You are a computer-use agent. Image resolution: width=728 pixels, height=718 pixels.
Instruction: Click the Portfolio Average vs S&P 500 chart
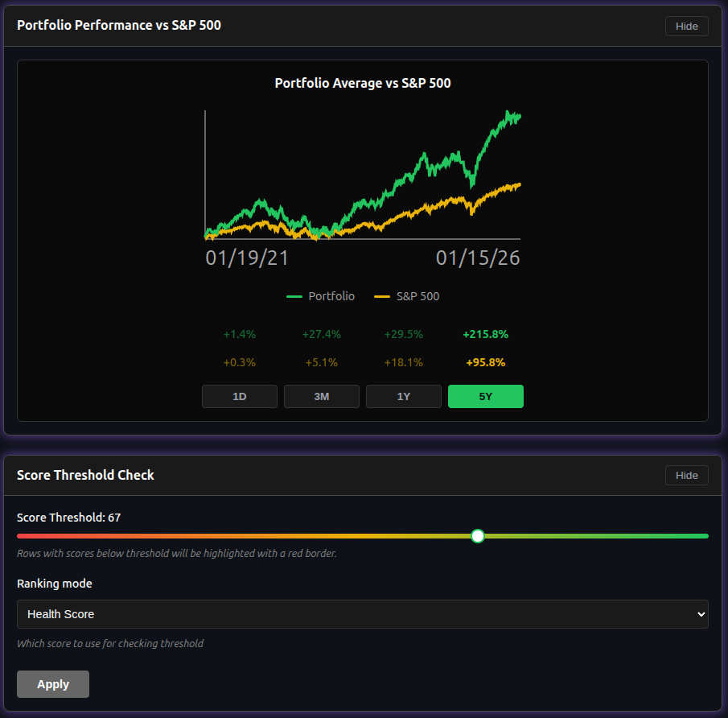click(362, 177)
